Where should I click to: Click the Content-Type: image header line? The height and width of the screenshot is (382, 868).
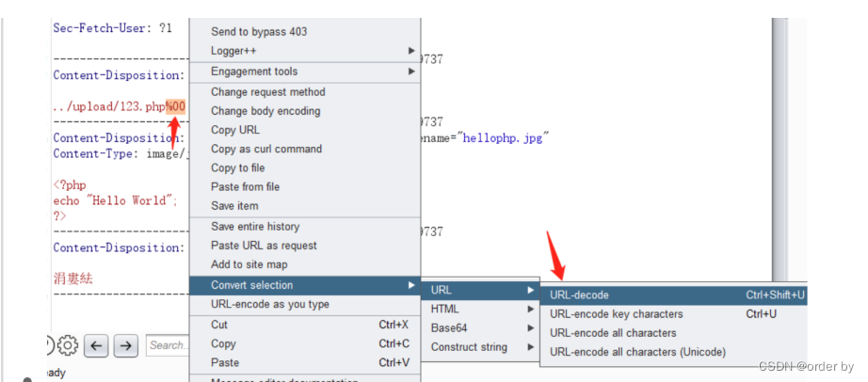(121, 154)
